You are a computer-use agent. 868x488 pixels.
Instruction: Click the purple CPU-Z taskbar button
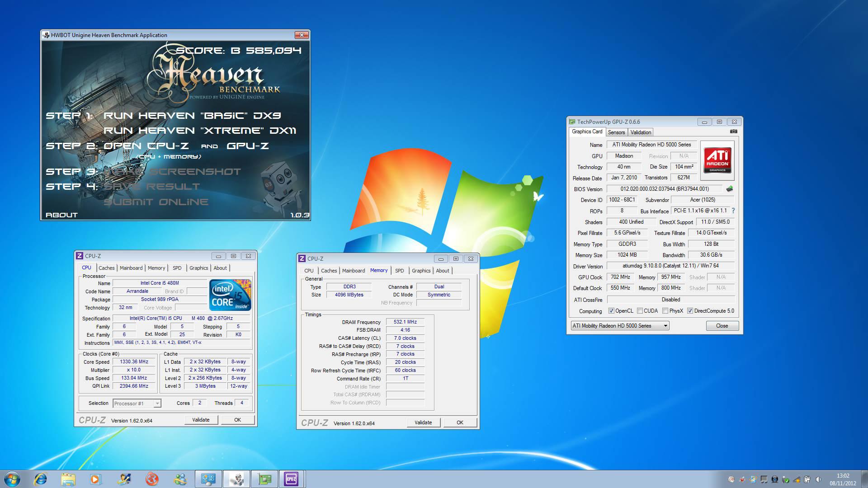pyautogui.click(x=291, y=479)
